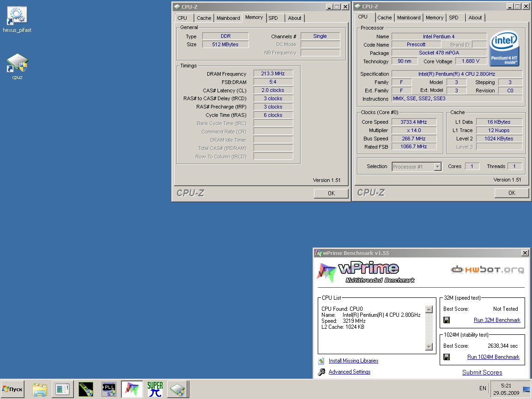This screenshot has width=532, height=399.
Task: Click the Code Name field Prescott
Action: tap(416, 44)
